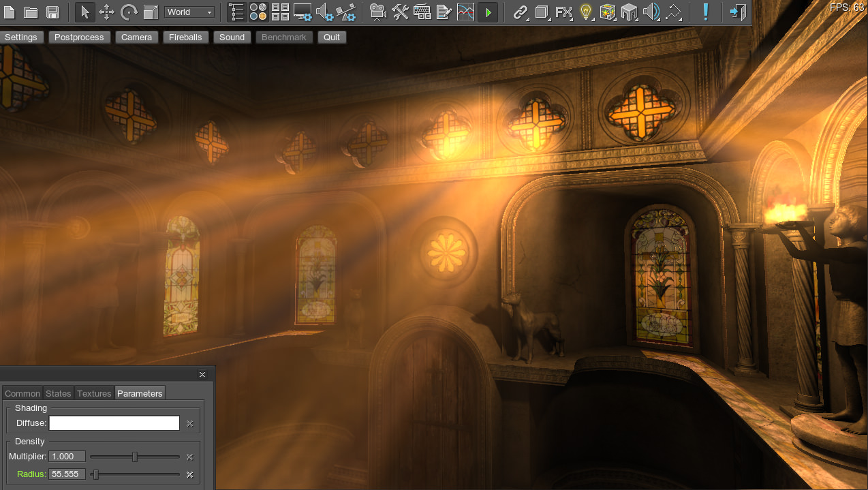Open sound settings speaker-gear icon
Viewport: 868px width, 490px height.
pos(325,12)
